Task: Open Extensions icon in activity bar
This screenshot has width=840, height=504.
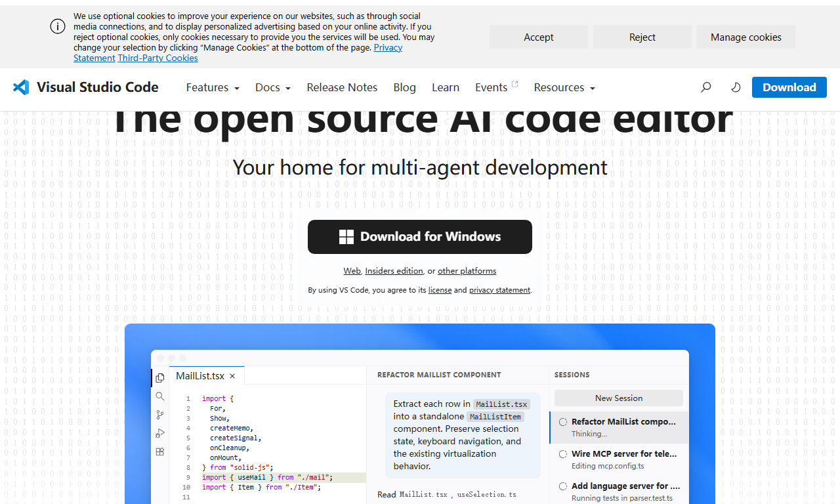Action: [160, 451]
